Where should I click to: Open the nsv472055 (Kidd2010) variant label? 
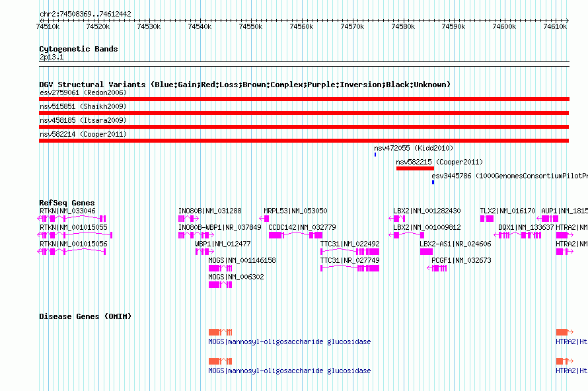click(x=414, y=148)
